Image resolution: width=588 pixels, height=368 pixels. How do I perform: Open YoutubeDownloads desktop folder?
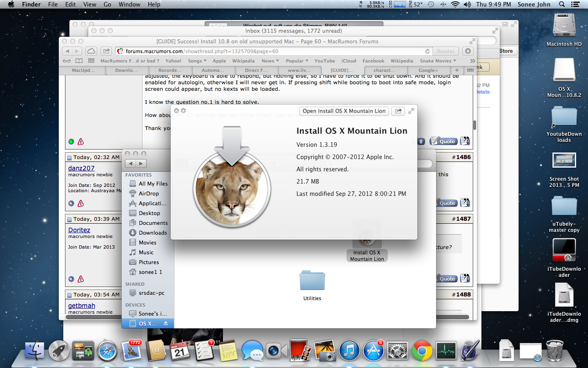coord(564,124)
